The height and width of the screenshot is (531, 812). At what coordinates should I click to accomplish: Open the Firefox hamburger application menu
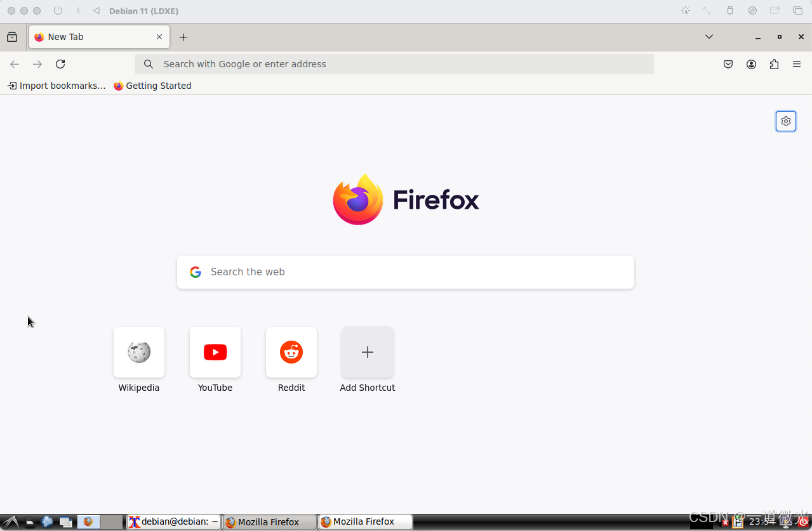(797, 64)
